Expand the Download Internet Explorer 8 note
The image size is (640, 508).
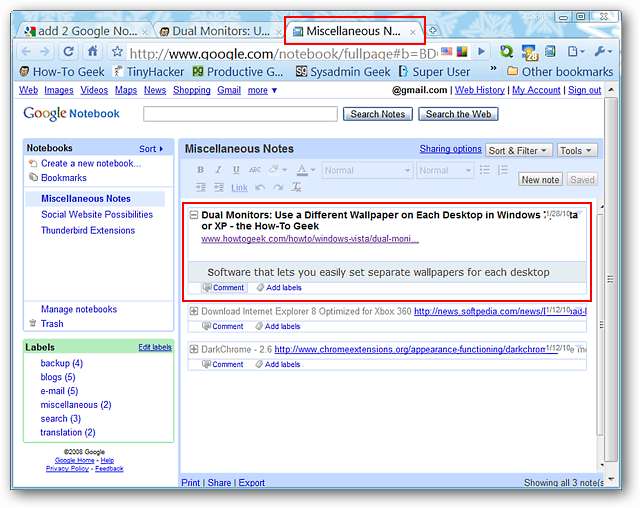(194, 311)
